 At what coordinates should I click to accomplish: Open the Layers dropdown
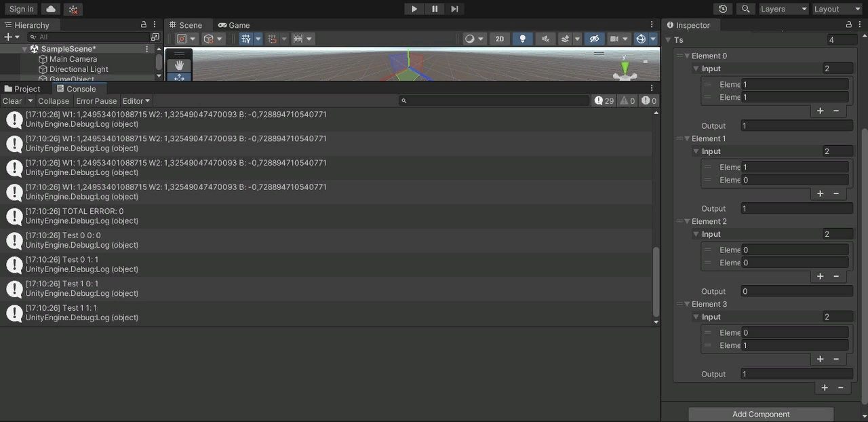point(783,9)
